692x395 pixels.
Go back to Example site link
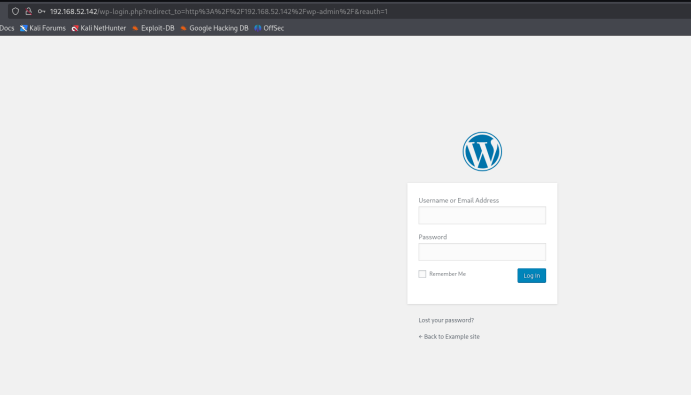click(449, 337)
